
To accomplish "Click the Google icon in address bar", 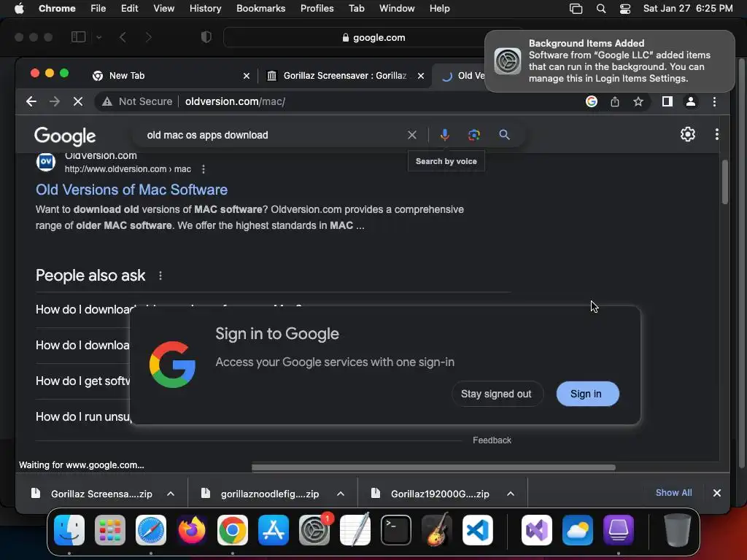I will tap(591, 101).
